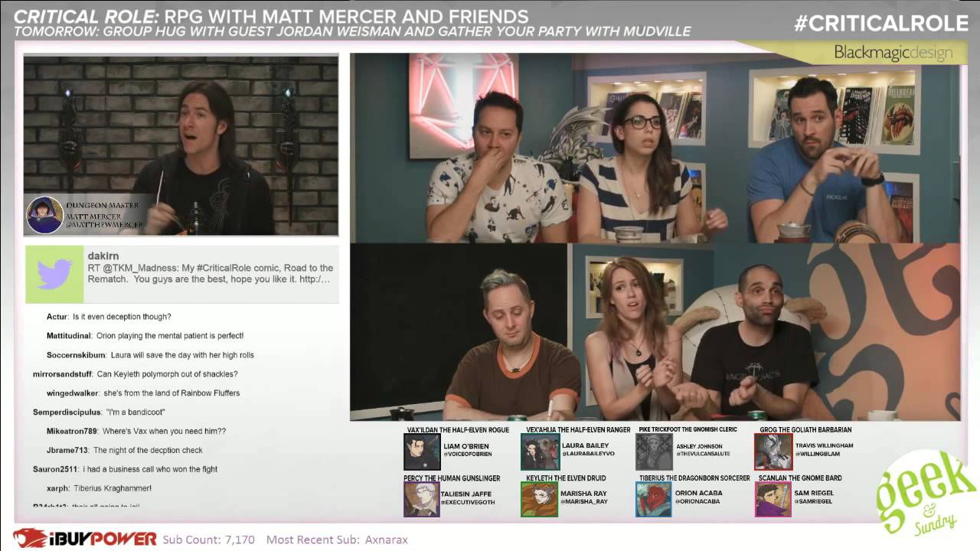The image size is (980, 551).
Task: Click the Blackmagicdesign logo
Action: click(893, 53)
